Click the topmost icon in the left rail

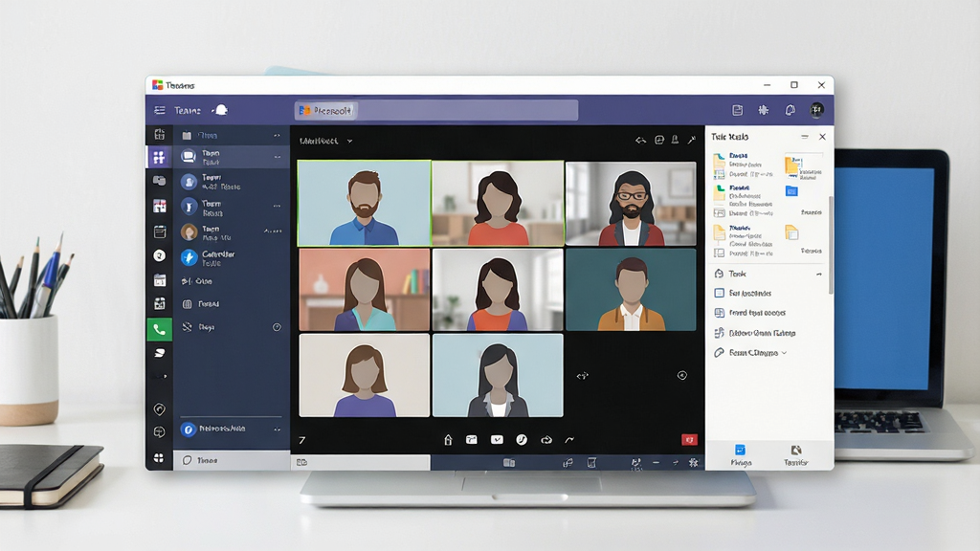(160, 134)
